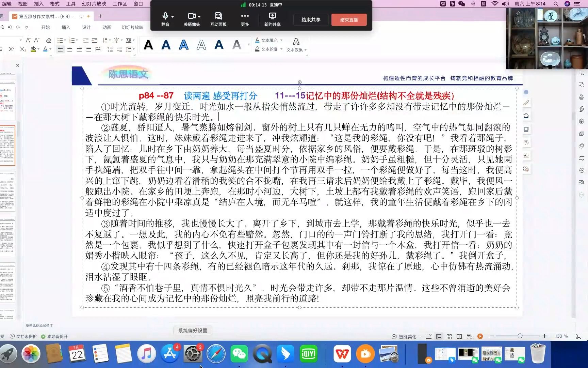
Task: Open the 设计 ribbon tab
Action: click(x=86, y=27)
